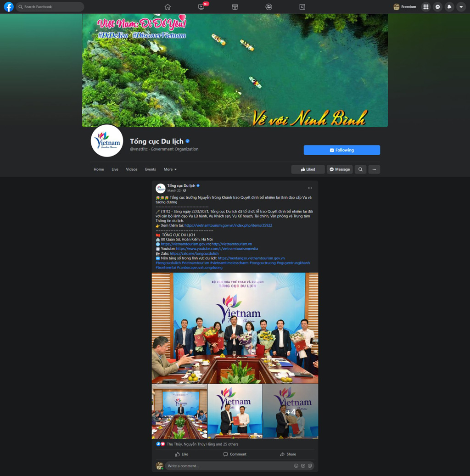
Task: Open the post options three-dot menu
Action: click(310, 188)
